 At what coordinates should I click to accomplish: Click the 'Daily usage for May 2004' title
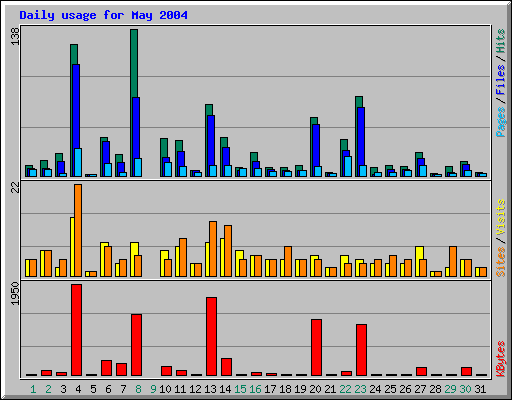click(x=103, y=15)
